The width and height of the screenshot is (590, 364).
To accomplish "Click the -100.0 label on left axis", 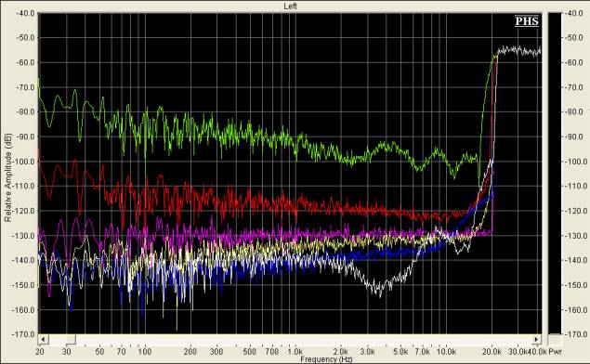I will click(26, 162).
